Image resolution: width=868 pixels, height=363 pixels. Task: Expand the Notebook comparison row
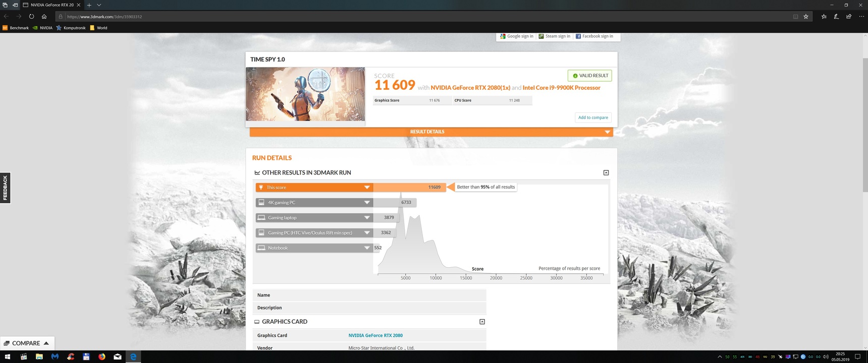(x=314, y=248)
